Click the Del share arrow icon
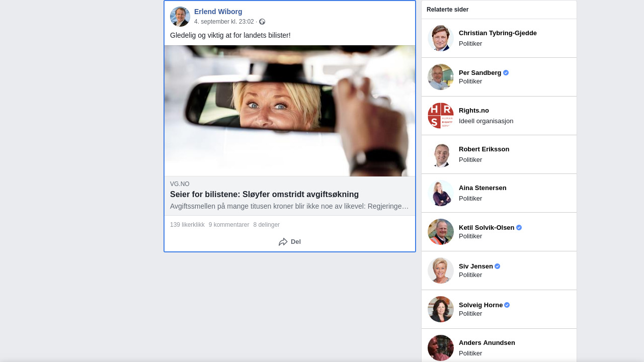 (283, 242)
